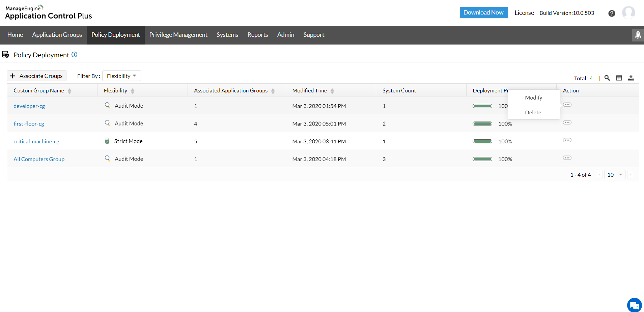Open action menu for All Computers Group

point(567,158)
